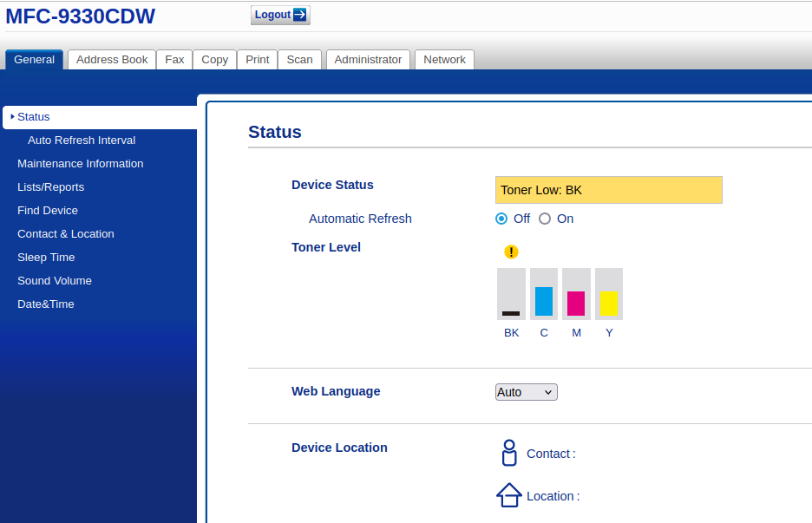Click the toner low warning icon
The height and width of the screenshot is (523, 812).
tap(511, 252)
